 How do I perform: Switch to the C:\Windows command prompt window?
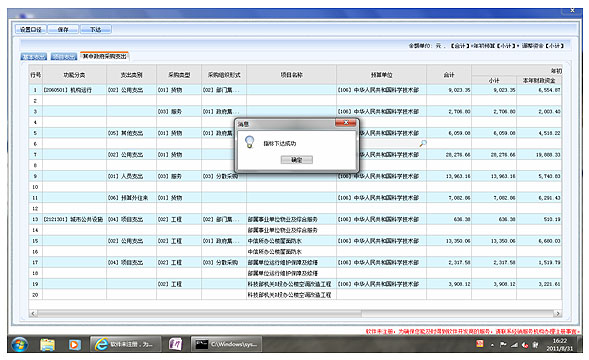point(227,344)
